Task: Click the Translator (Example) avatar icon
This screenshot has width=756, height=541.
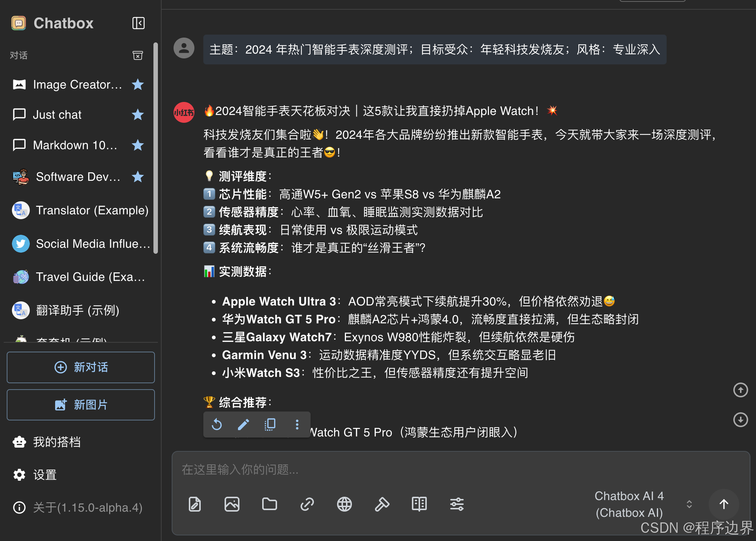Action: [x=21, y=210]
